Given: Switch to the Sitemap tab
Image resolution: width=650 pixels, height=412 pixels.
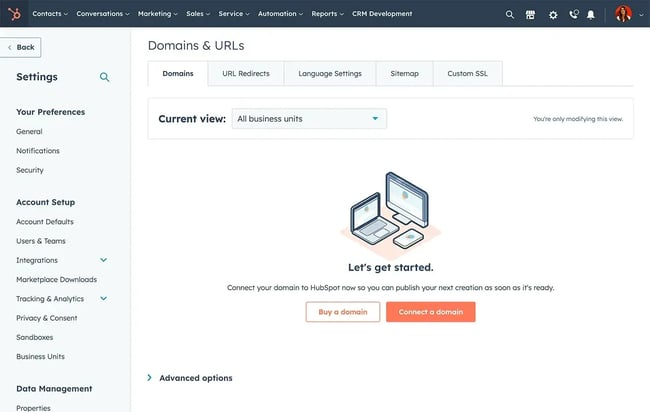Looking at the screenshot, I should (x=404, y=74).
